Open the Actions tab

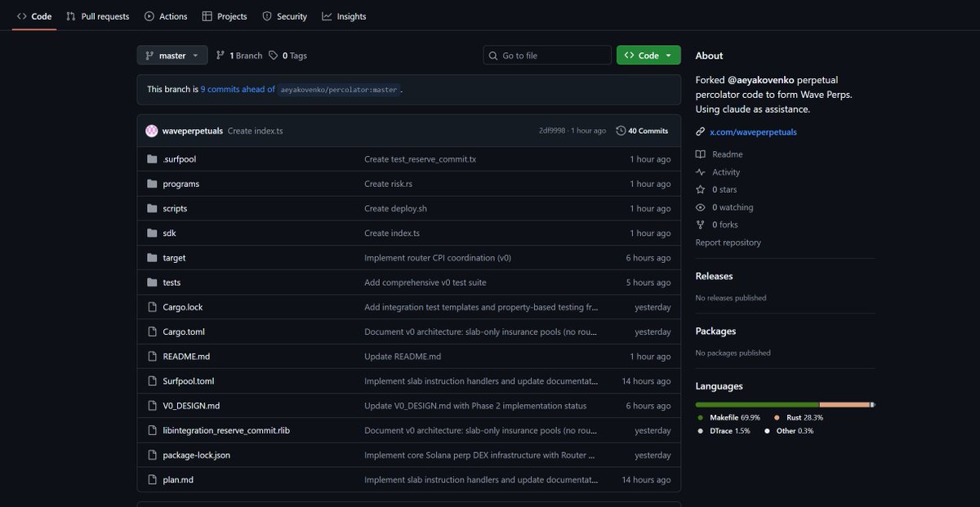(x=166, y=16)
